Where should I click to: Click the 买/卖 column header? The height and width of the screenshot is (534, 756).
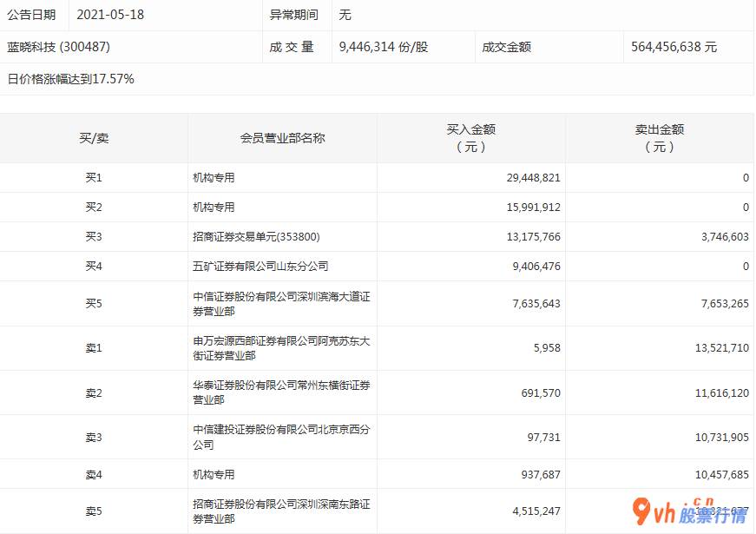pyautogui.click(x=94, y=138)
